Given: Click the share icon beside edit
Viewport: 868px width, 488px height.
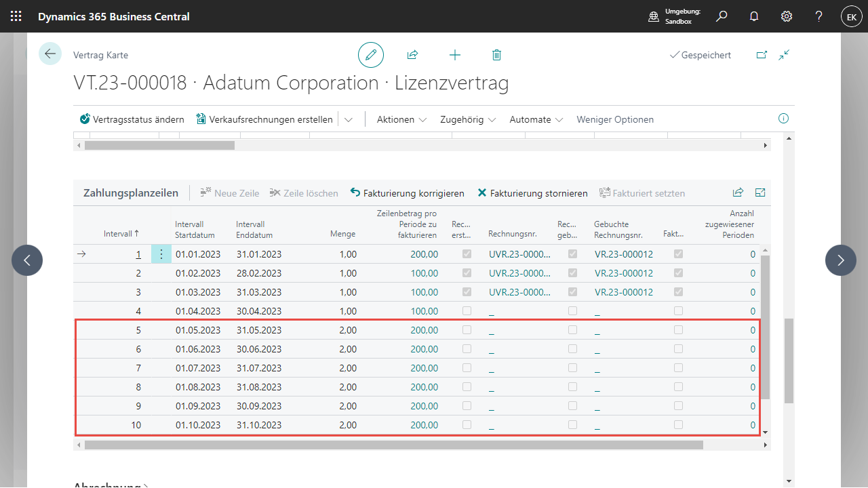Looking at the screenshot, I should tap(412, 55).
